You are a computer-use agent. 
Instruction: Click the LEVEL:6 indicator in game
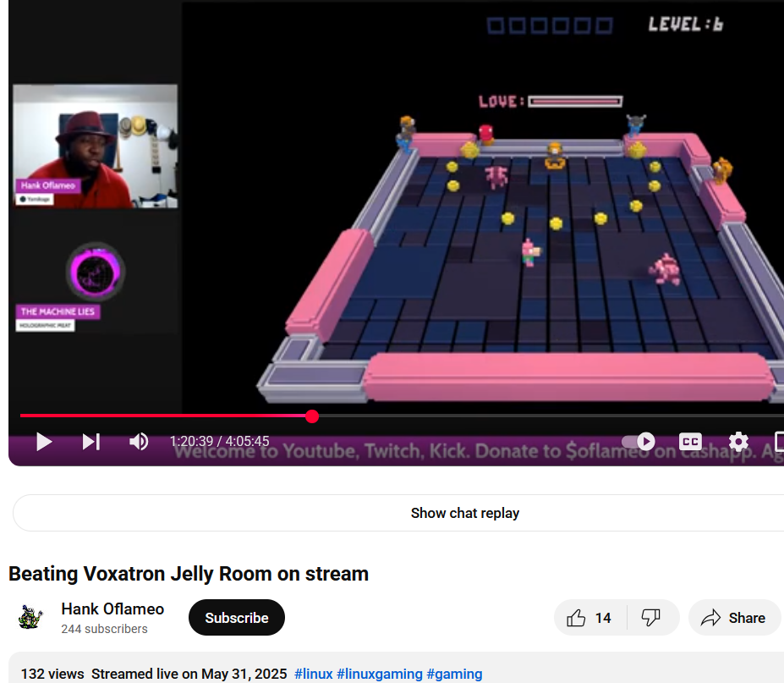(x=686, y=24)
